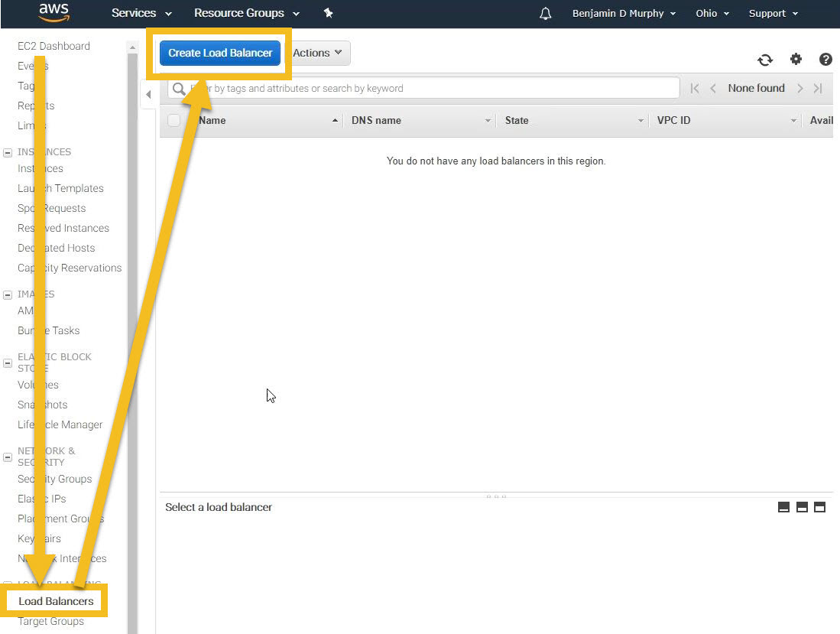Click the pin shortcuts icon
Viewport: 840px width, 634px height.
(x=329, y=13)
